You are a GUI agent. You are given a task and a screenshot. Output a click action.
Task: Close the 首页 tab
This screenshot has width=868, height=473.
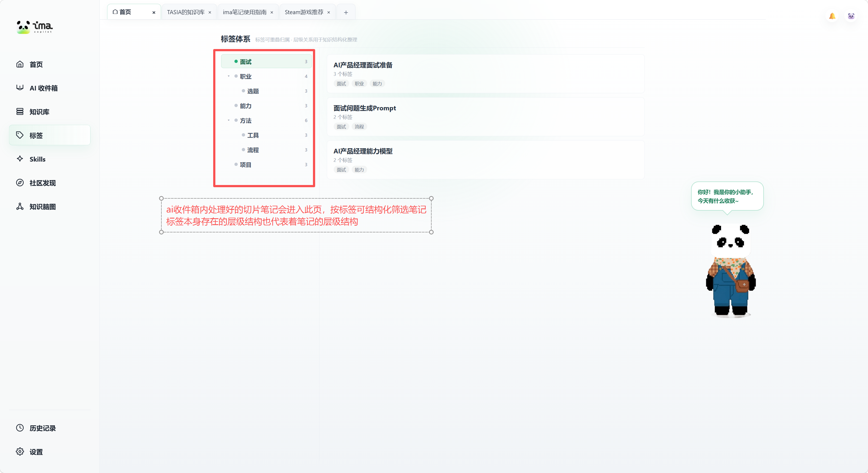[154, 13]
